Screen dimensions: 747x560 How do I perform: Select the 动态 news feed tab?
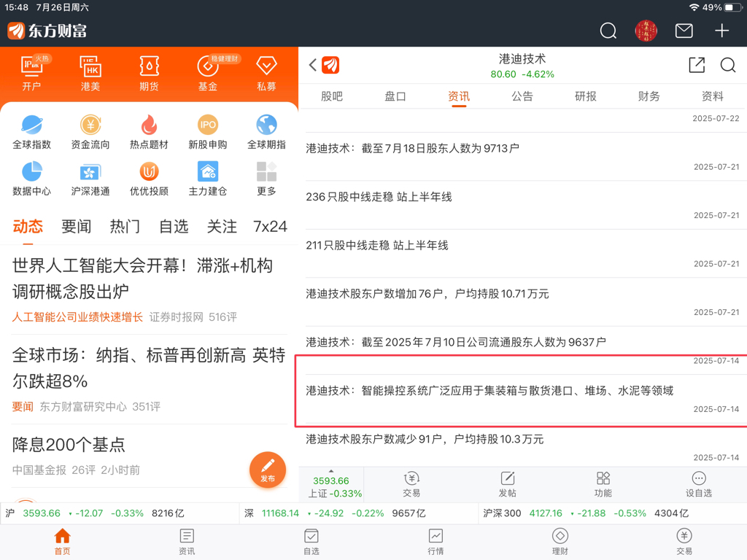tap(28, 226)
